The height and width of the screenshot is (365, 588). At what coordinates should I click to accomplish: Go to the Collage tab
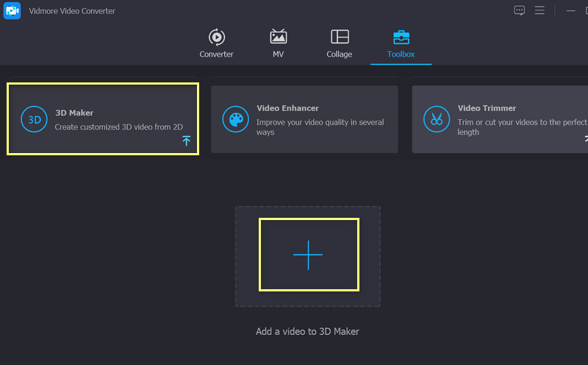[x=339, y=43]
